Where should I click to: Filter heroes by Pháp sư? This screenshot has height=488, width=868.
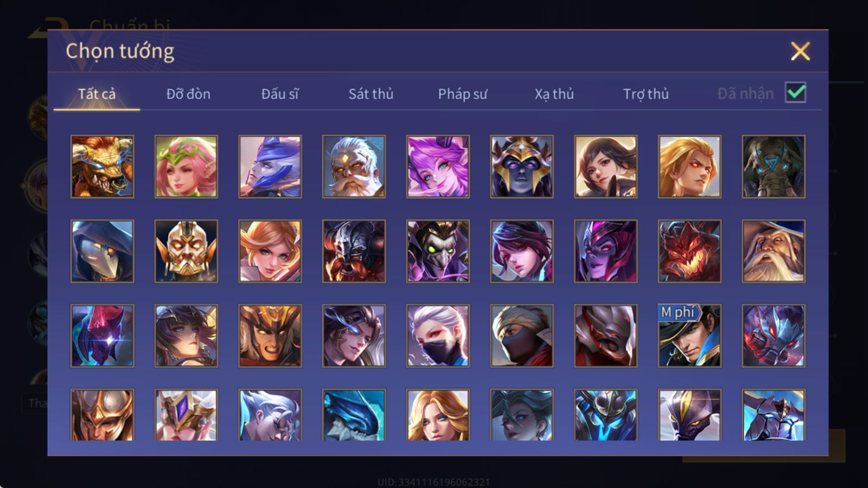pos(463,94)
